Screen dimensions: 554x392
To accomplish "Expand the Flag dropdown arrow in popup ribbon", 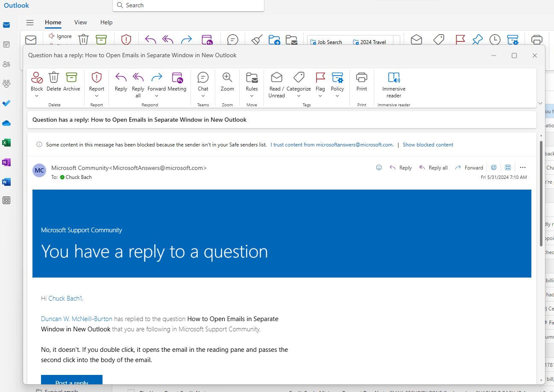I will 320,96.
